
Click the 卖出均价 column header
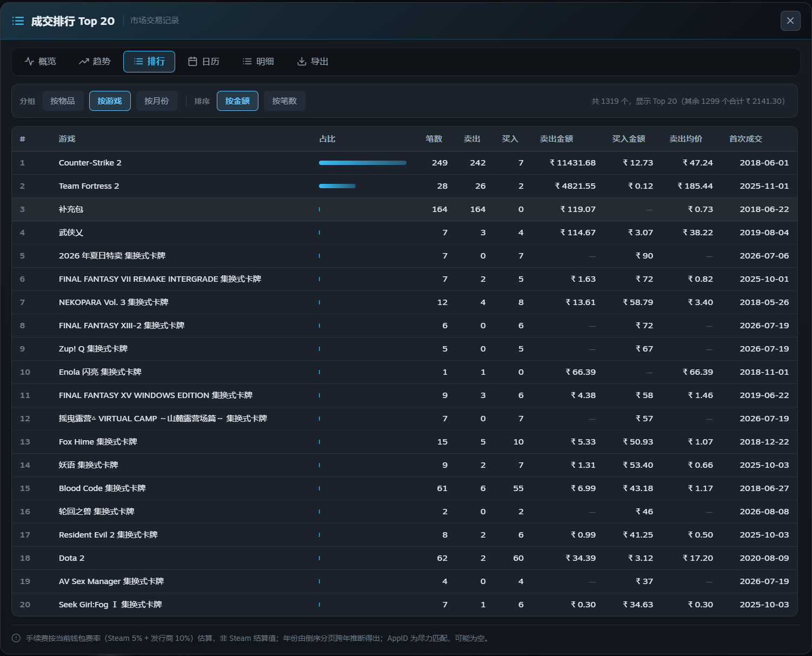pyautogui.click(x=686, y=139)
